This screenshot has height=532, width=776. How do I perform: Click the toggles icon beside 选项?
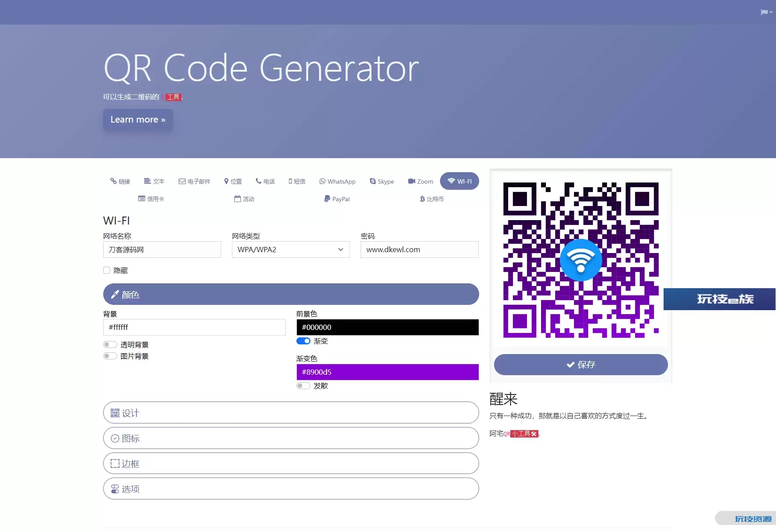(115, 489)
